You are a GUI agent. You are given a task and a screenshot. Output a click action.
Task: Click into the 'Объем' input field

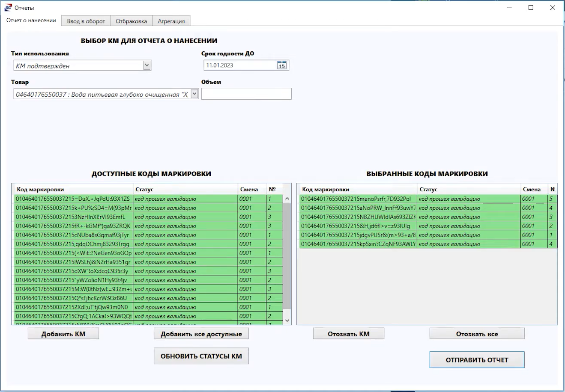(x=246, y=94)
